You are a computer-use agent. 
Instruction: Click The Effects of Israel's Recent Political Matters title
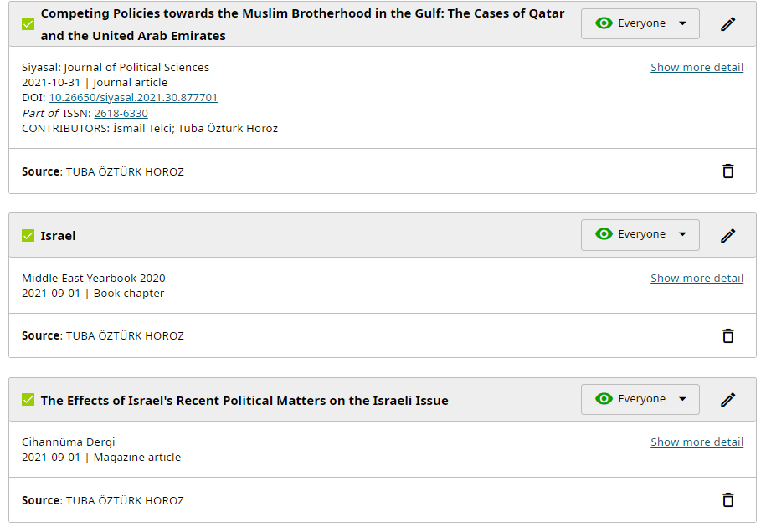click(x=244, y=401)
